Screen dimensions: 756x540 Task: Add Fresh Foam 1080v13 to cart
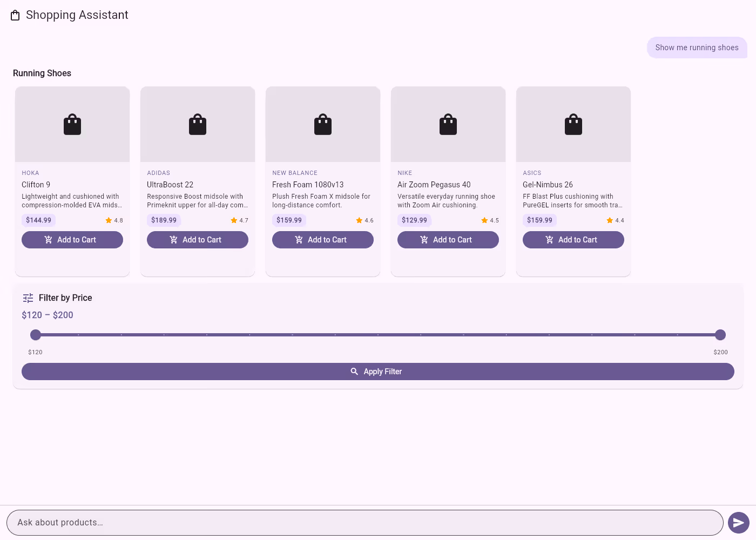323,240
